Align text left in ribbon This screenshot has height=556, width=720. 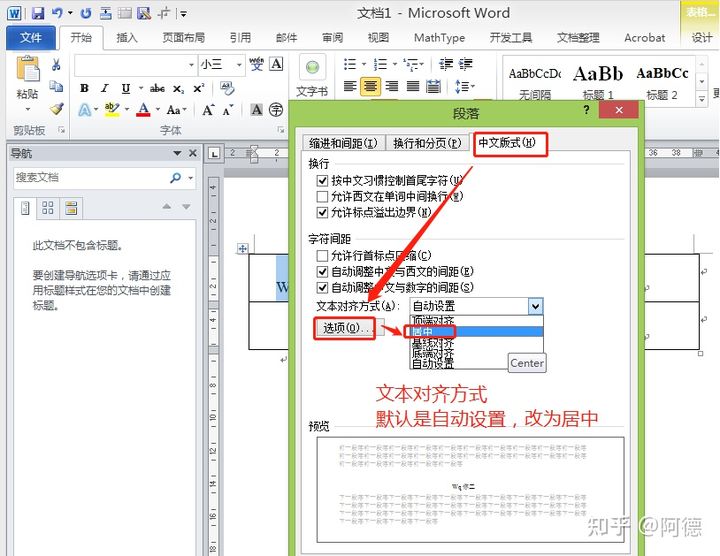(x=350, y=86)
